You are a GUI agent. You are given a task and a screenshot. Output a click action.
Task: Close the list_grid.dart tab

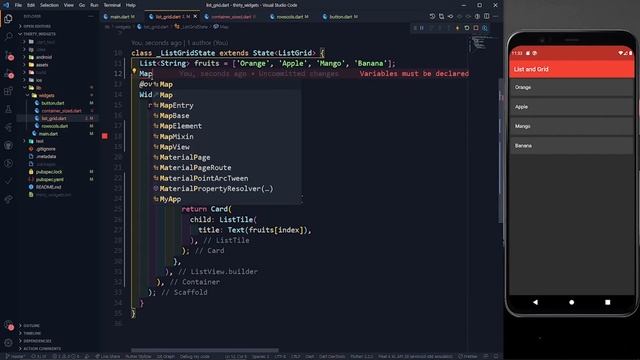pos(195,16)
